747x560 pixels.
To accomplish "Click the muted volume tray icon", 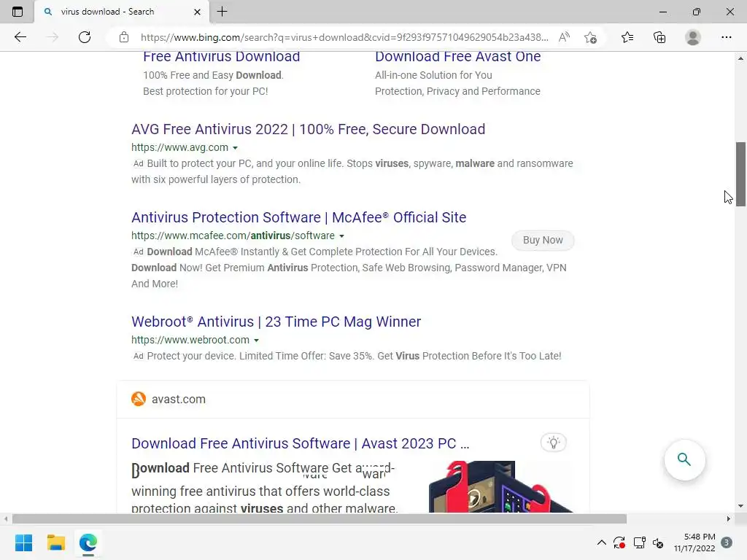I will point(658,542).
